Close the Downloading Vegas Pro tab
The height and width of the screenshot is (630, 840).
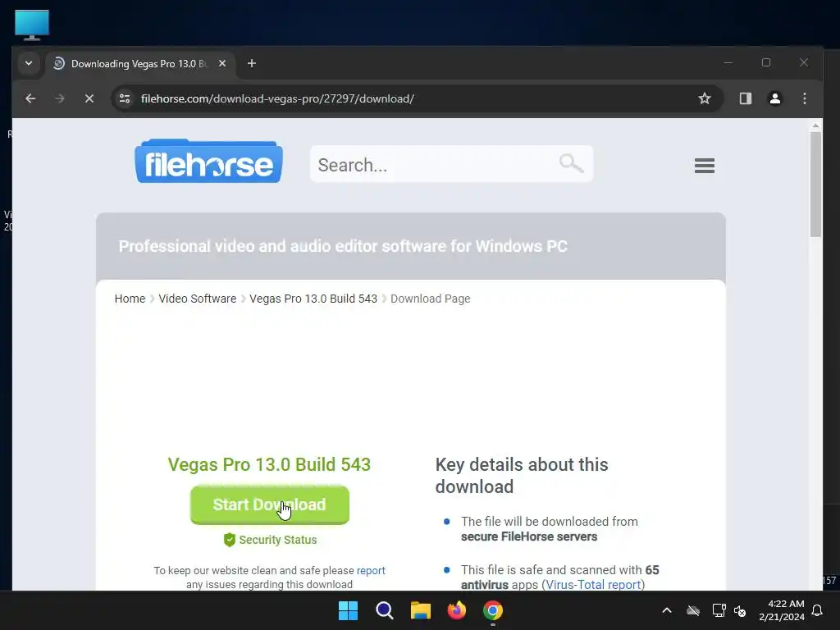coord(222,63)
